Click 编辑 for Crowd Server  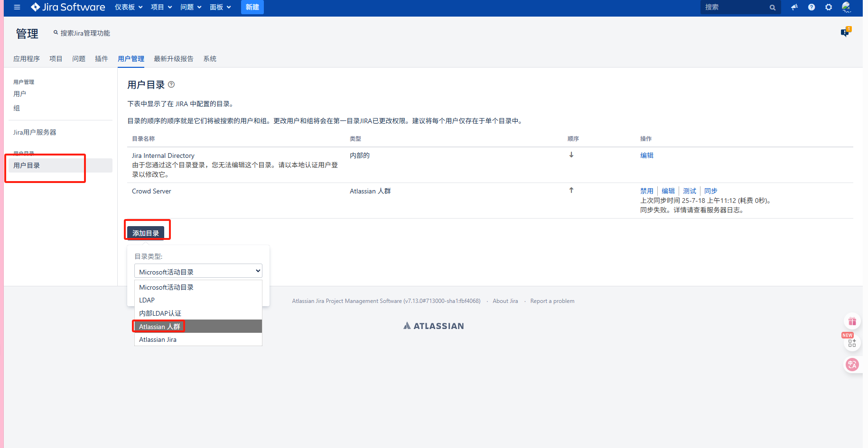(x=668, y=191)
